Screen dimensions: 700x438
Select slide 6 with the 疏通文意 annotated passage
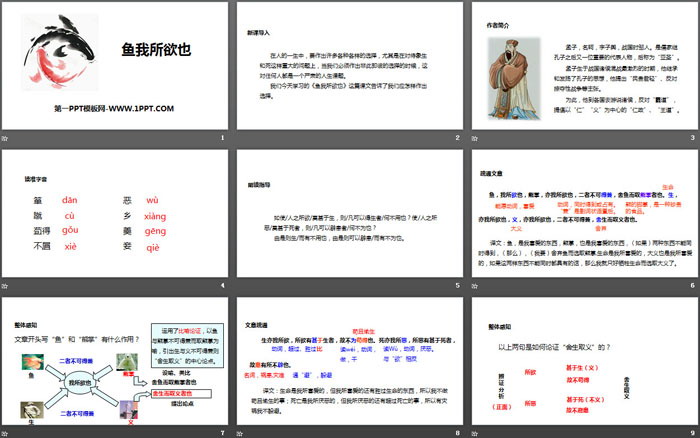click(x=585, y=213)
